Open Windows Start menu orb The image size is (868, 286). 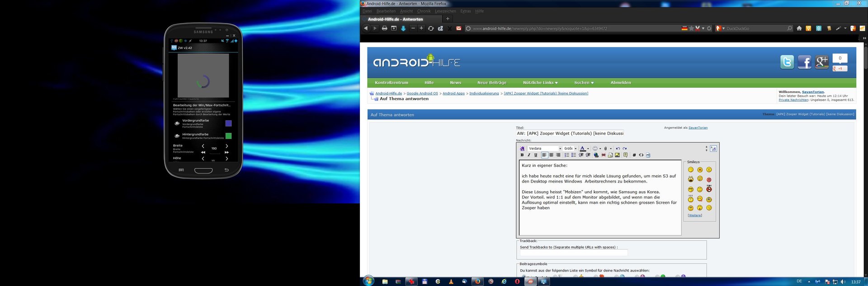(368, 281)
